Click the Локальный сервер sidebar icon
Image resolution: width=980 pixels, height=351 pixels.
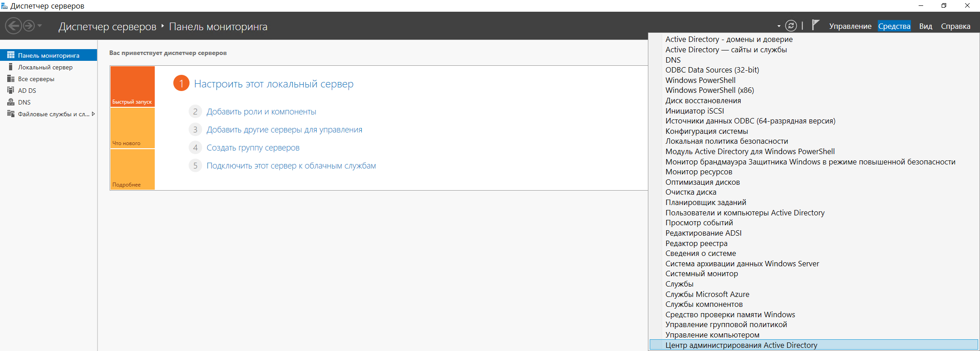coord(11,67)
